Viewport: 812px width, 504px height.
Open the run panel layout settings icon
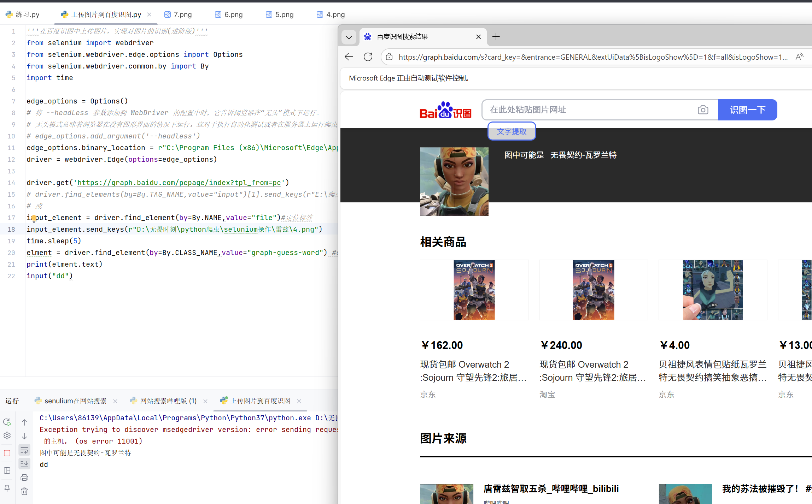(7, 470)
